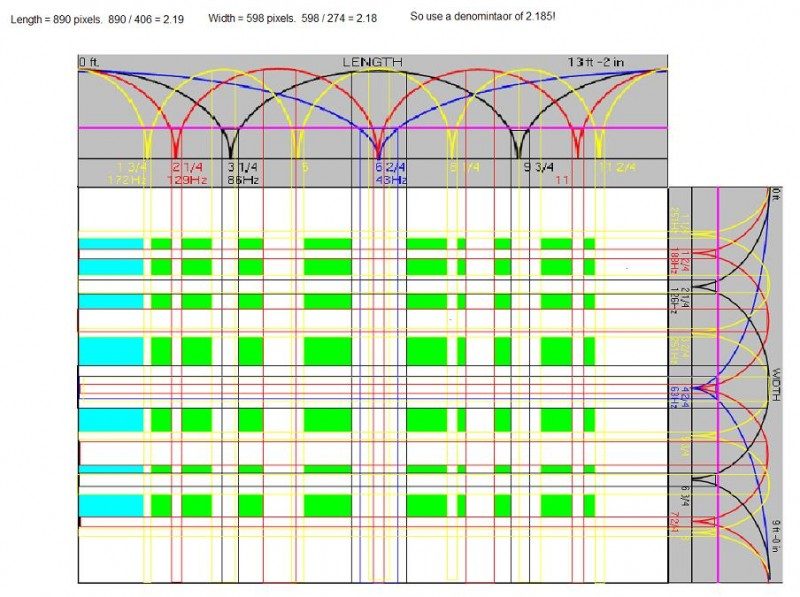Click the 'So use a denomintaor of 2.185!' note

[483, 16]
